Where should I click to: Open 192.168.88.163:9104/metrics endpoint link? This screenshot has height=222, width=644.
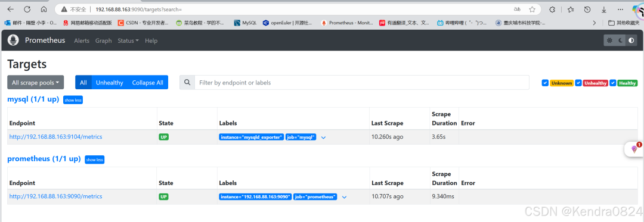[x=56, y=137]
